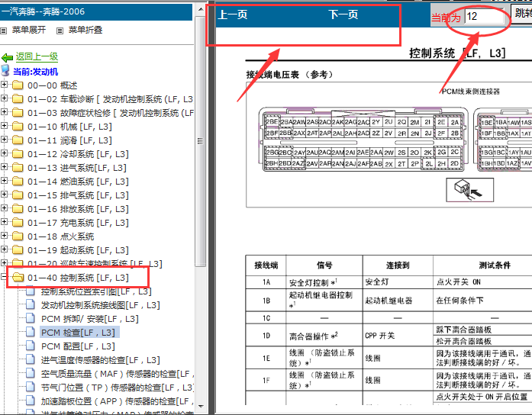Click the 接线端电压表 (参考) heading
This screenshot has height=415, width=532.
(289, 75)
